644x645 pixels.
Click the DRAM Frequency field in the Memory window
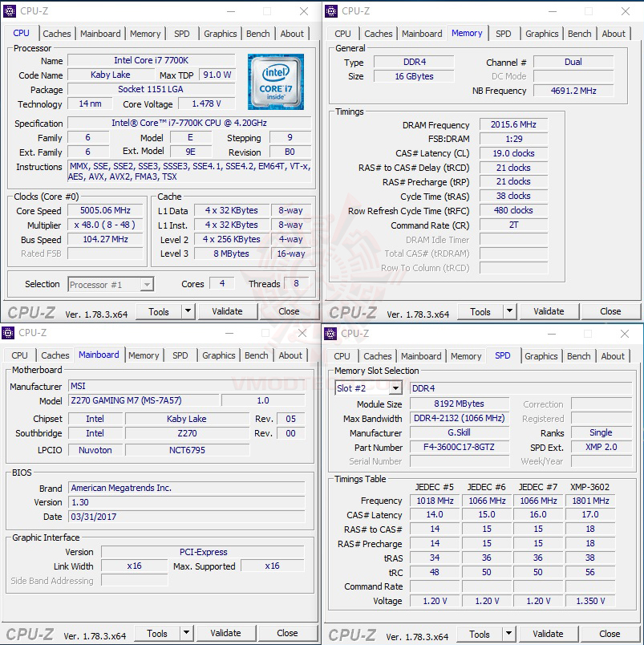[512, 124]
